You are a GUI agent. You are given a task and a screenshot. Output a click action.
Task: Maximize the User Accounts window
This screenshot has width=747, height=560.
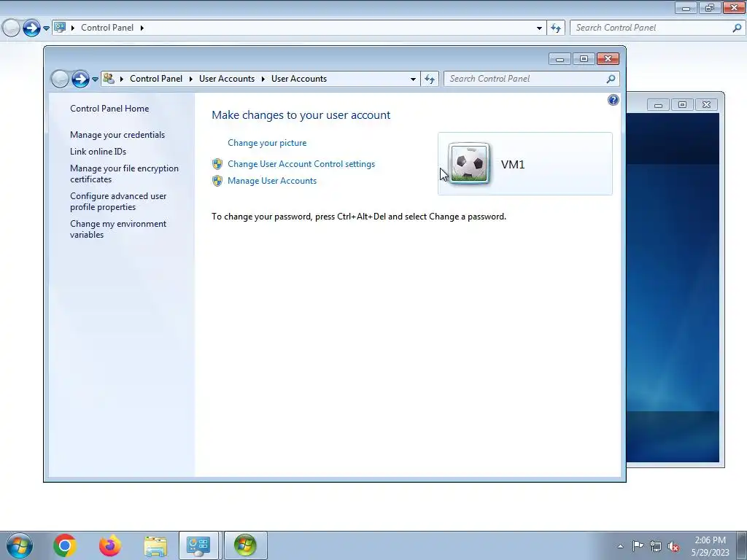[584, 59]
